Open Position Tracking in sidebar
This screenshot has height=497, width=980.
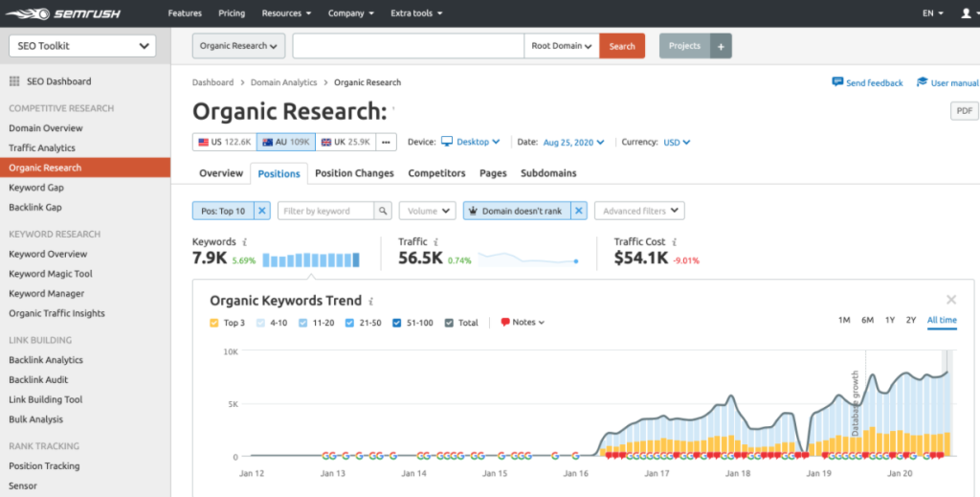[x=44, y=465]
